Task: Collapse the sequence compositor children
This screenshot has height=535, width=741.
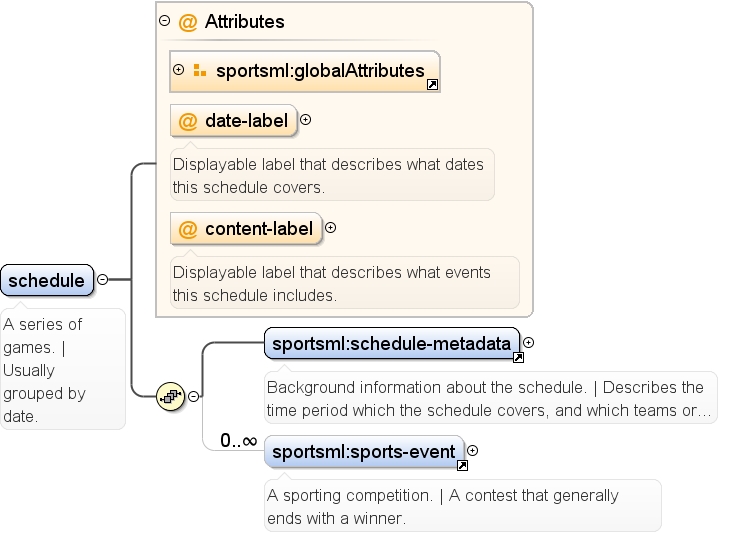Action: coord(194,396)
